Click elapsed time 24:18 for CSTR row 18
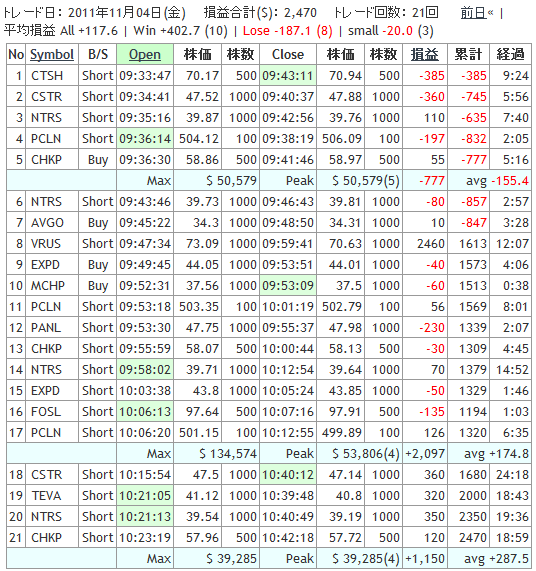Screen dimensions: 536x571 coord(512,475)
